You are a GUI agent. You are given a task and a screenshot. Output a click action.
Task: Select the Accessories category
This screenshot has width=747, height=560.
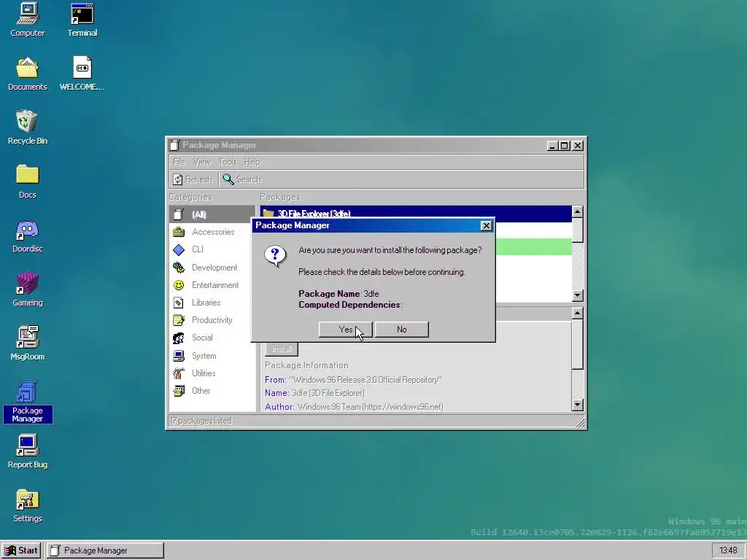pyautogui.click(x=212, y=232)
